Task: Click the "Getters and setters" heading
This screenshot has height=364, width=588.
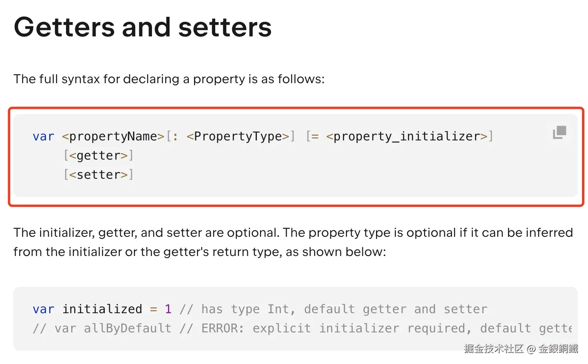Action: pos(143,27)
